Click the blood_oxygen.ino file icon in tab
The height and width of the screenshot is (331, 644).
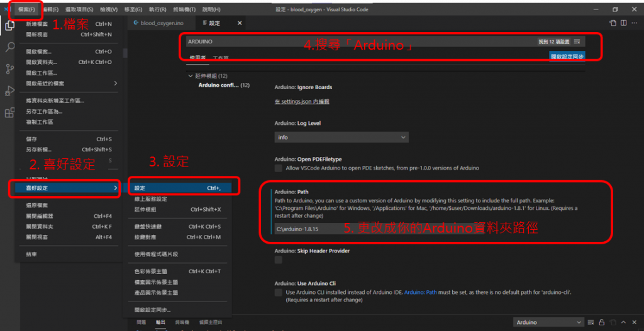point(136,23)
